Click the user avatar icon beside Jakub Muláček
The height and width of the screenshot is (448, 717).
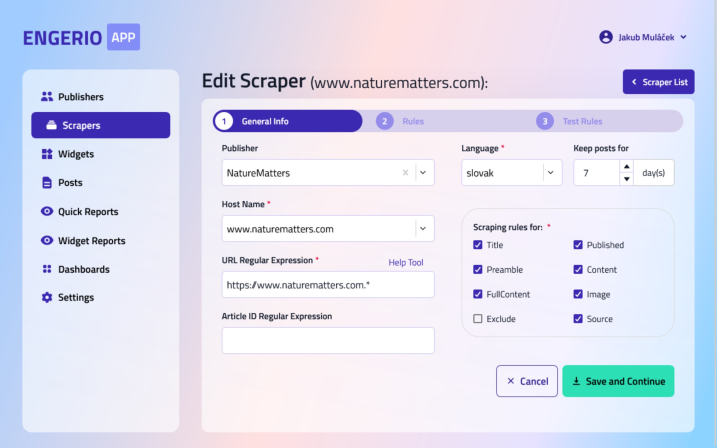pos(606,37)
